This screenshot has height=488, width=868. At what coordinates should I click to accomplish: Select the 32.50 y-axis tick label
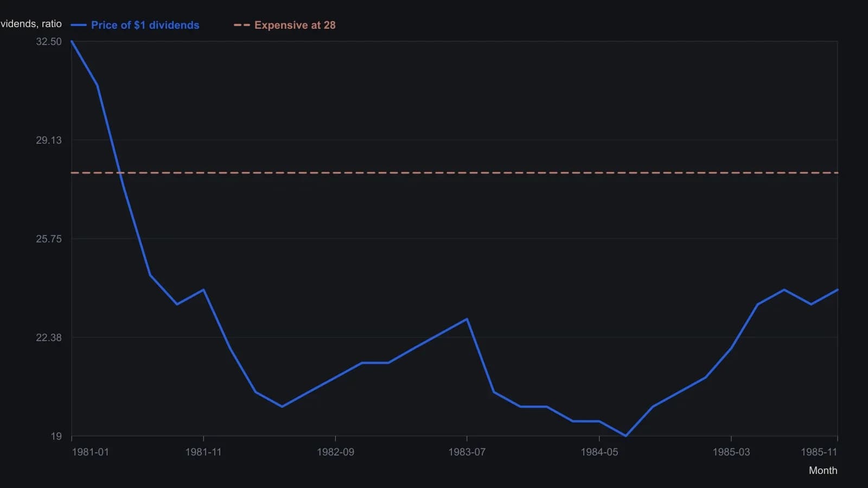(49, 42)
